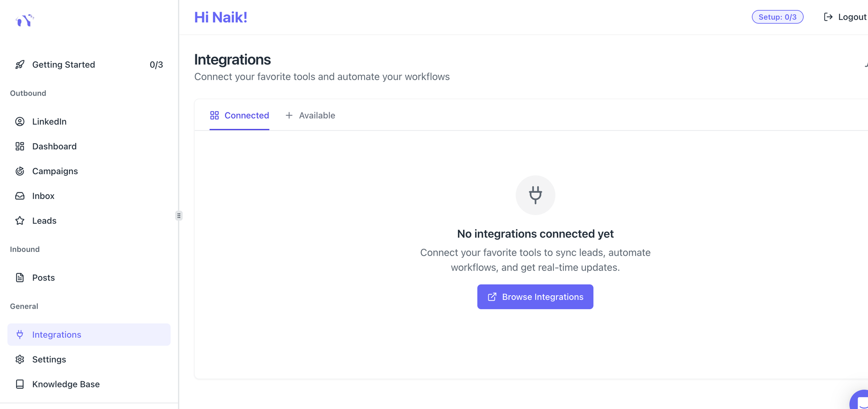This screenshot has width=868, height=409.
Task: Open the chat widget bubble
Action: coord(861,400)
